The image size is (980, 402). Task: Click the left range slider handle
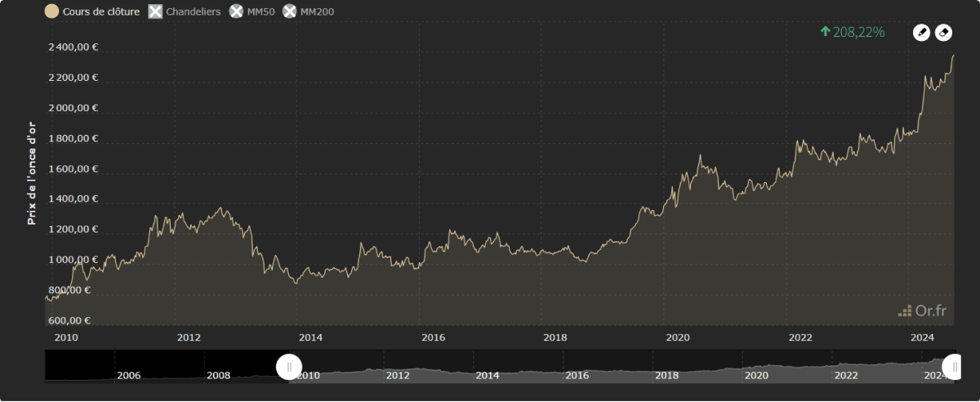click(x=289, y=367)
